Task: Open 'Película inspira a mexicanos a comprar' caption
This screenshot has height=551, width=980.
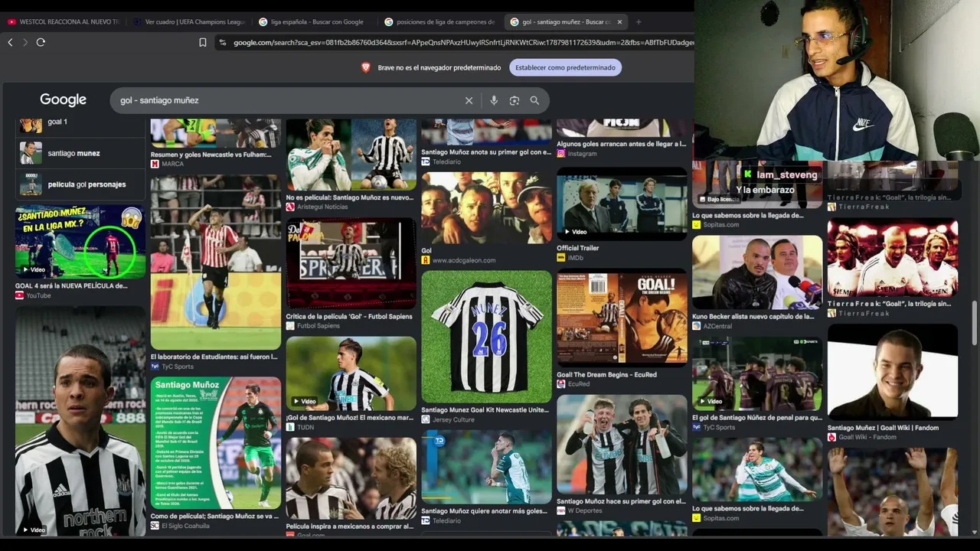Action: click(351, 527)
